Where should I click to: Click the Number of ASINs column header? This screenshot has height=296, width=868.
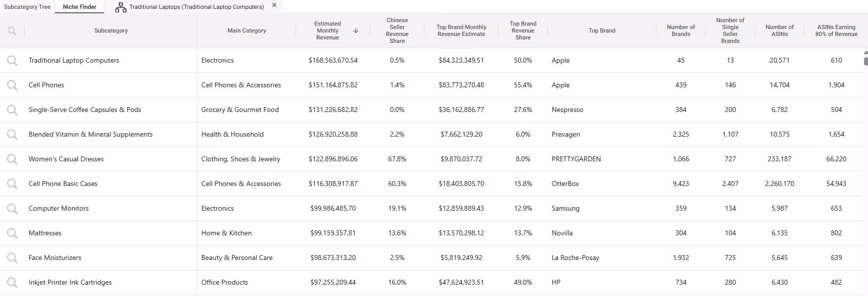click(x=779, y=31)
